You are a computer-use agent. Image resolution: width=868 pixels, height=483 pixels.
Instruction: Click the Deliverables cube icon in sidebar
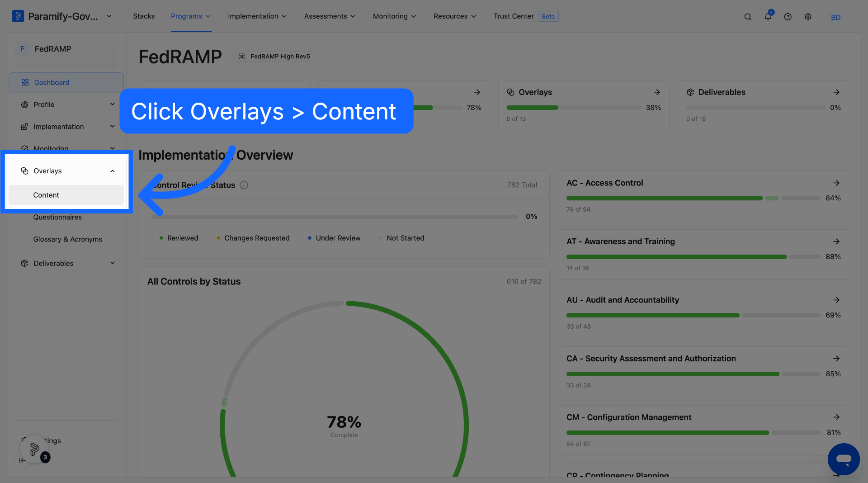tap(24, 263)
